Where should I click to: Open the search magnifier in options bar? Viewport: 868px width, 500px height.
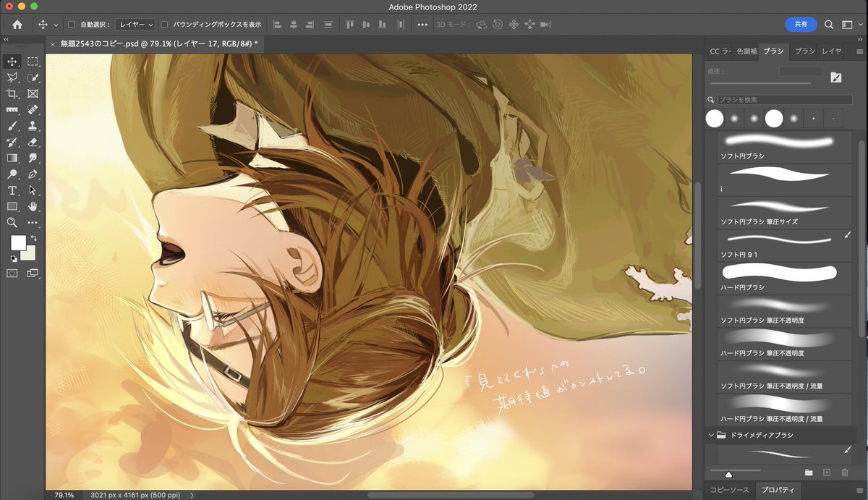[x=829, y=25]
